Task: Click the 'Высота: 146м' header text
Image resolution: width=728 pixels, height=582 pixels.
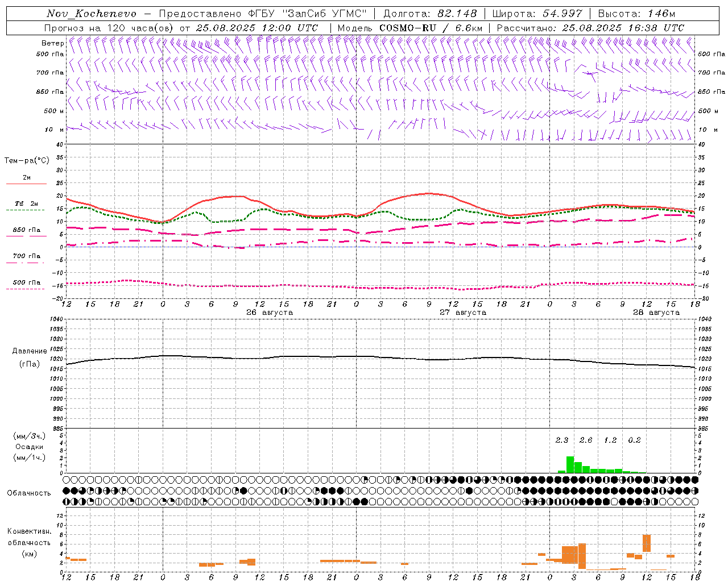Action: pyautogui.click(x=636, y=14)
